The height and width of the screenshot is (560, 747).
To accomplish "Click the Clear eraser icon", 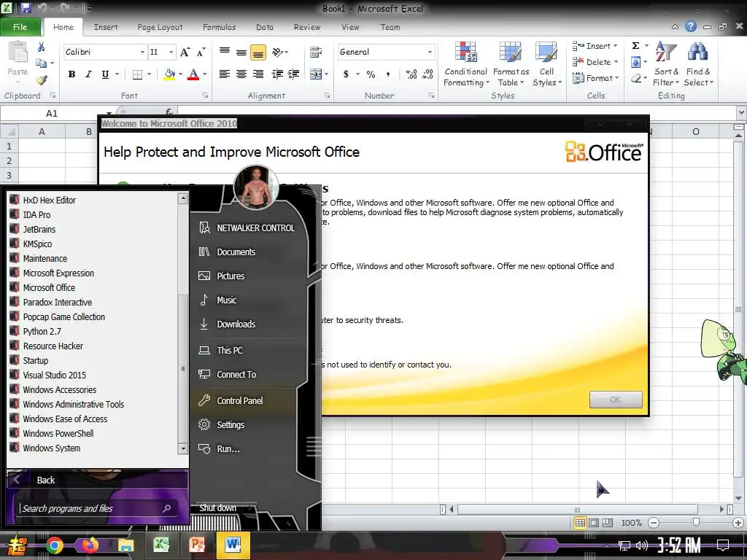I will coord(636,78).
